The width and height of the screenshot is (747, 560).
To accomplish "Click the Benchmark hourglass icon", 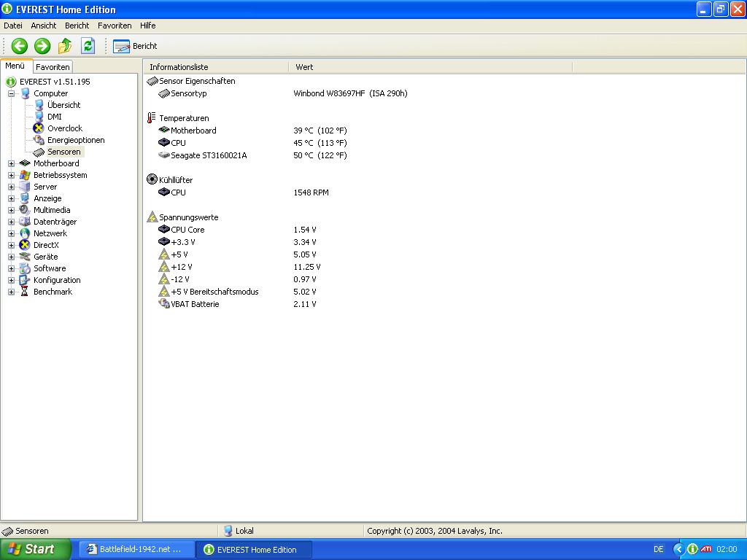I will coord(25,292).
